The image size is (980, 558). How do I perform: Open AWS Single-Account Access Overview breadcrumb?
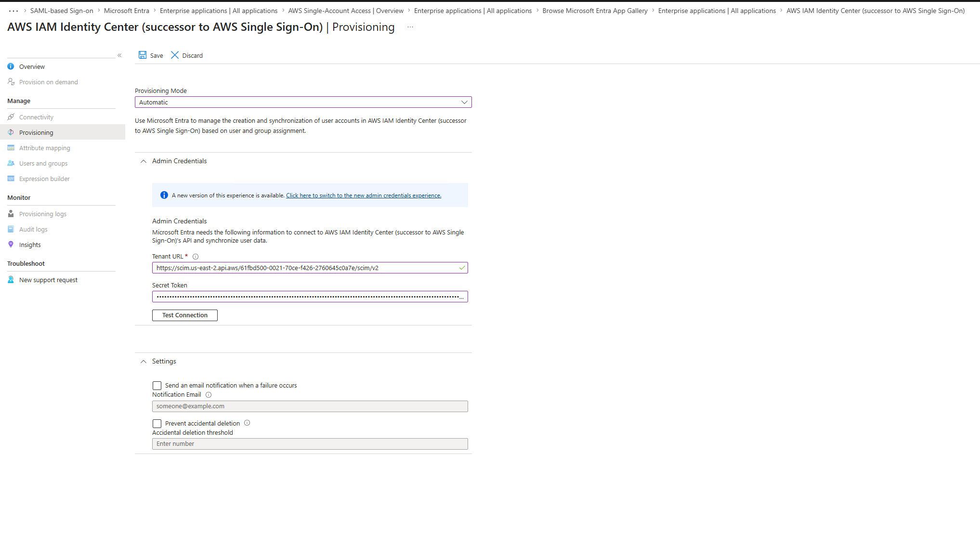click(x=346, y=11)
